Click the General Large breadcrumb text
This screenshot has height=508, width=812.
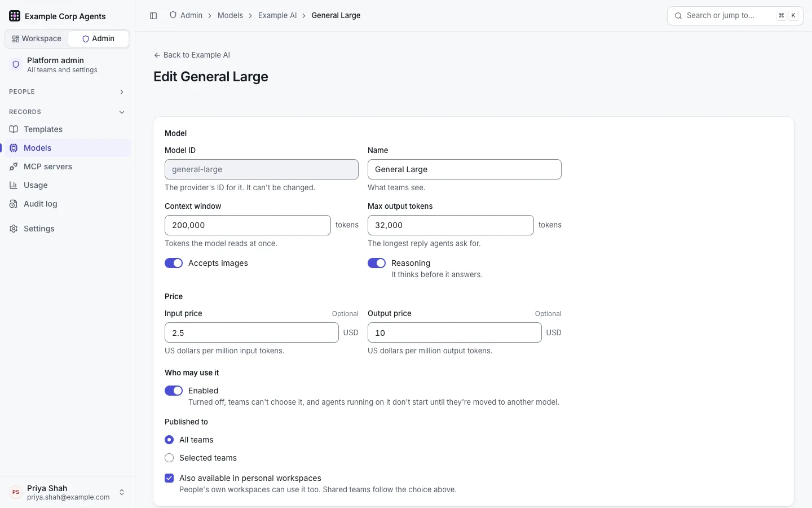click(336, 15)
